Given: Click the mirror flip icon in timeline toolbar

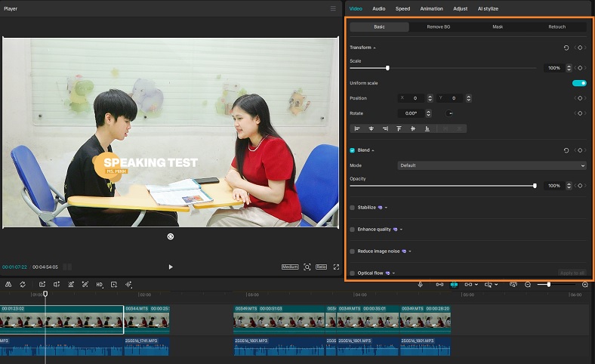Looking at the screenshot, I should click(x=8, y=284).
